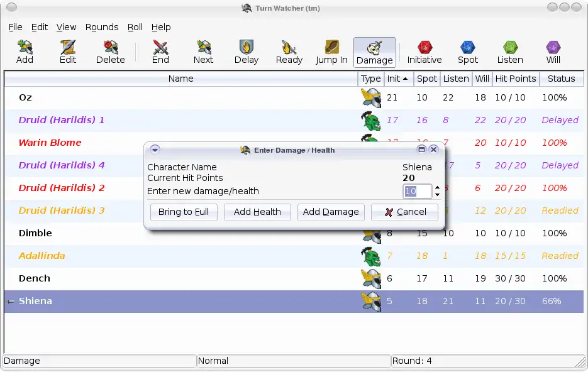This screenshot has height=372, width=588.
Task: Click Shiena's 20 / 30 hit points cell
Action: [x=510, y=301]
